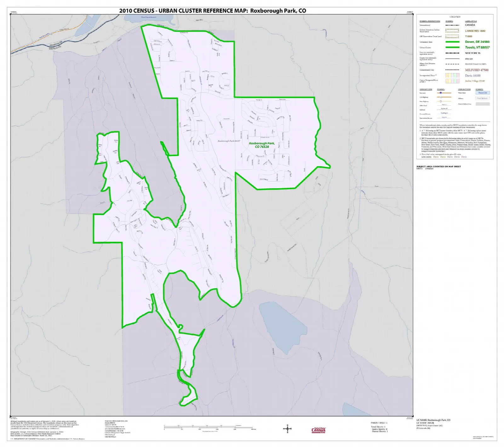
Task: Click the Water Body 'Pleasant Lake' sample box
Action: [x=483, y=93]
